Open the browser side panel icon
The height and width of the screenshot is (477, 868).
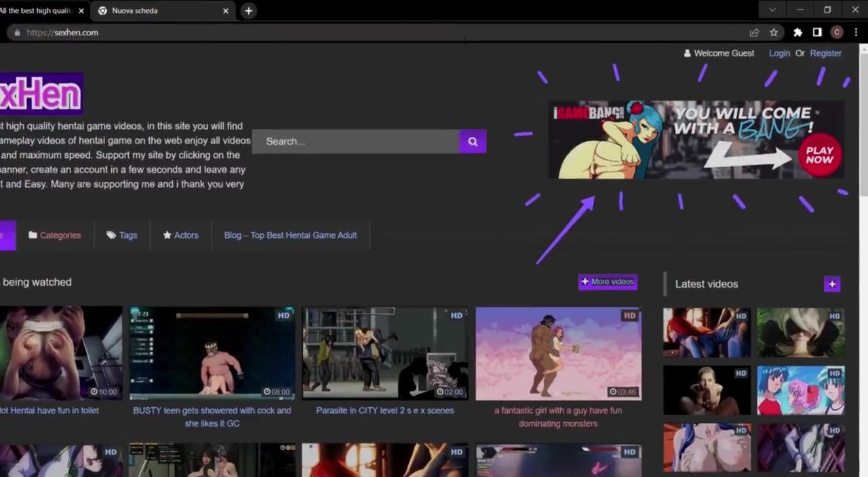[x=817, y=33]
